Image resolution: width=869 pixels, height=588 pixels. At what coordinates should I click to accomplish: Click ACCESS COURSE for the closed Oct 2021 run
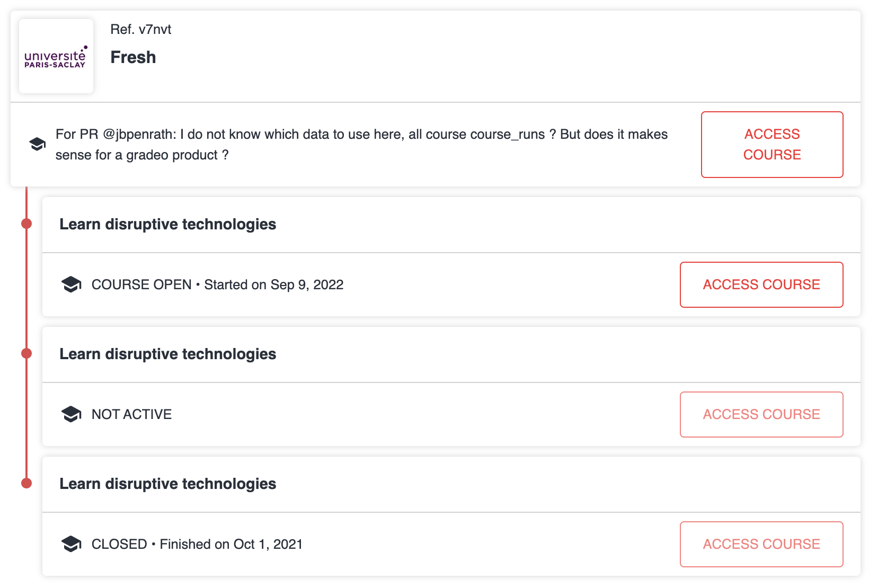click(761, 544)
